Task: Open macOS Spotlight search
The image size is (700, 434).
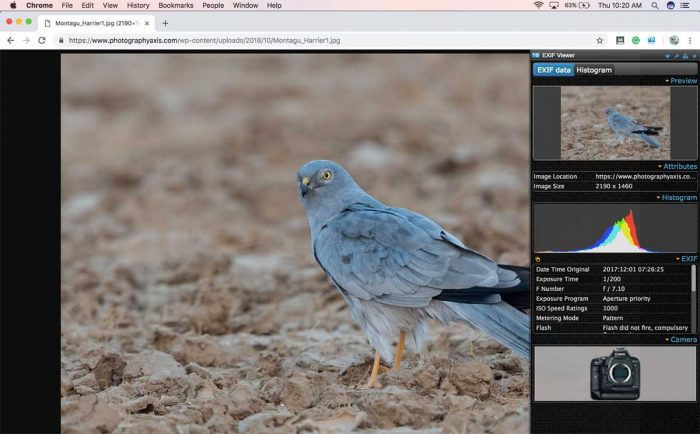Action: pyautogui.click(x=653, y=5)
